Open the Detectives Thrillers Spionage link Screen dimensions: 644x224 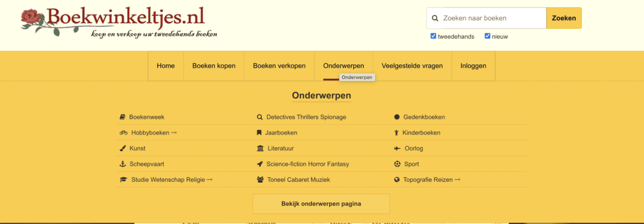tap(306, 117)
